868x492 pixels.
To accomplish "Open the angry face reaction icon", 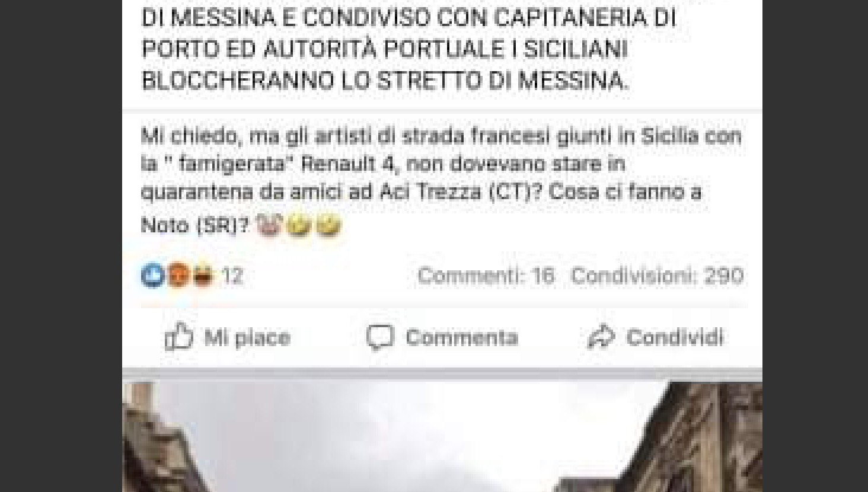I will click(178, 276).
